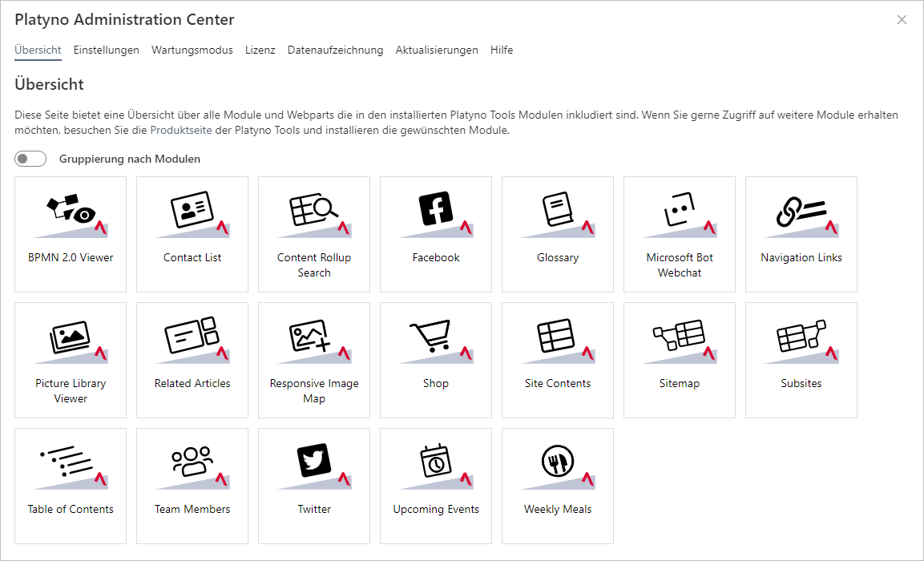Image resolution: width=924 pixels, height=561 pixels.
Task: Select the Lizenz tab
Action: coord(260,50)
